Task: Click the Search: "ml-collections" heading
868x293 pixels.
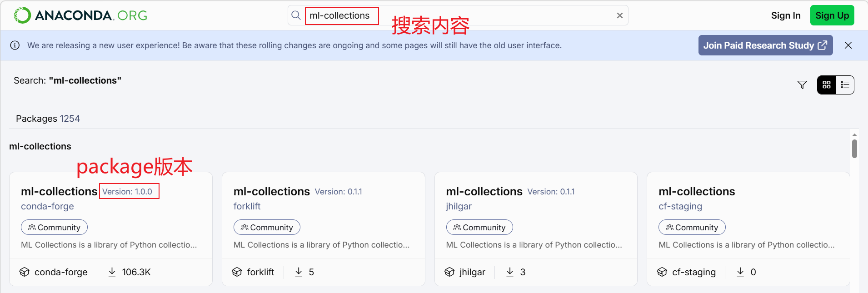Action: pyautogui.click(x=67, y=80)
